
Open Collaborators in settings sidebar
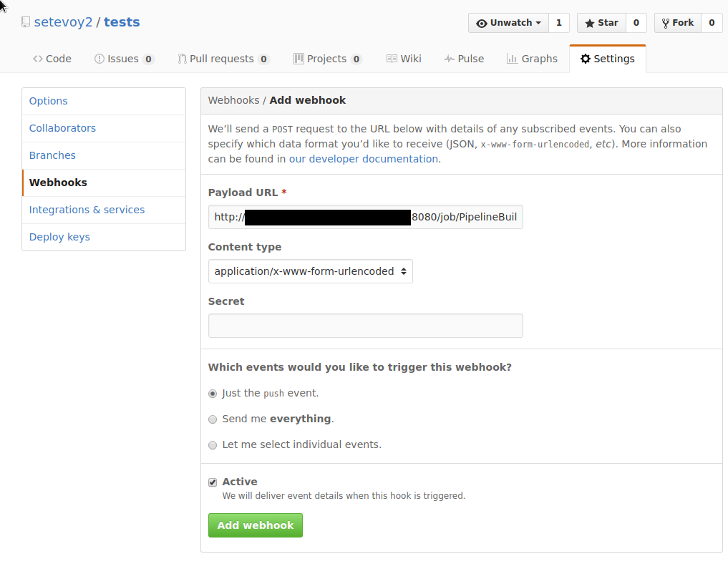104,129
